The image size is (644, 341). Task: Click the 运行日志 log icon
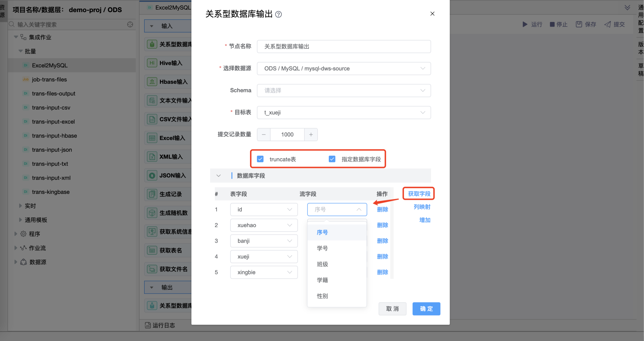(x=147, y=325)
